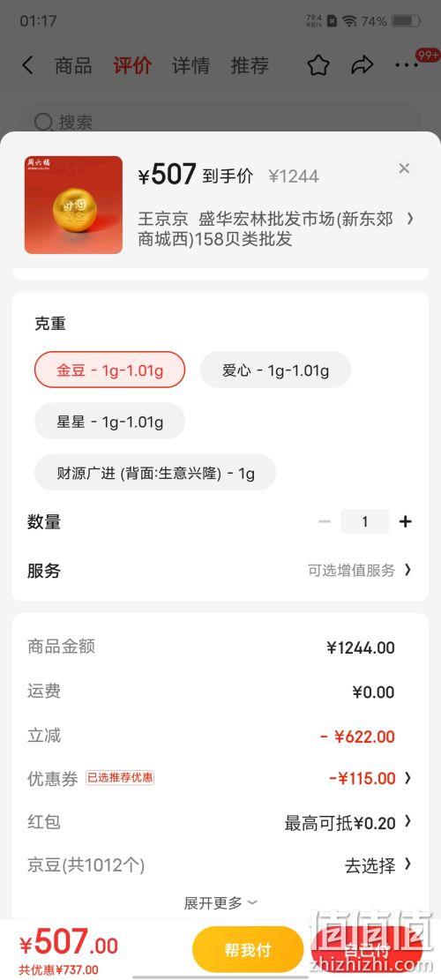
Task: Select 金豆 1g-1.01g option
Action: pos(110,370)
